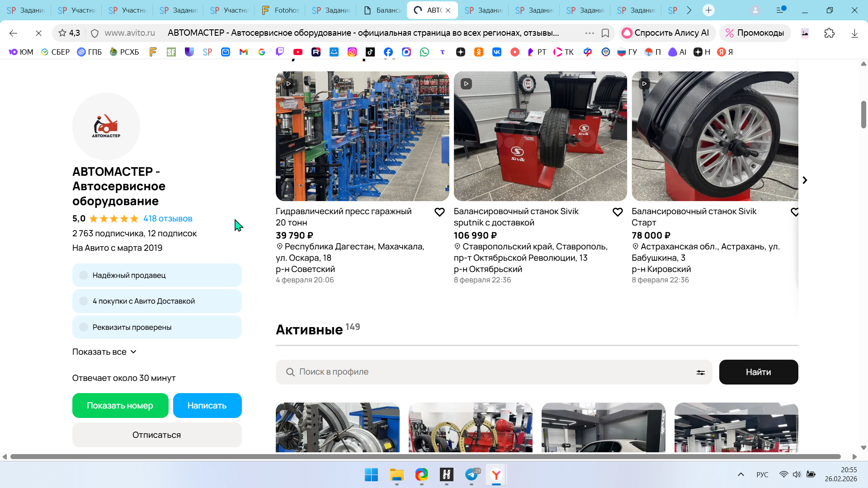Viewport: 868px width, 488px height.
Task: Open the WhatsApp bookmark icon
Action: point(425,52)
